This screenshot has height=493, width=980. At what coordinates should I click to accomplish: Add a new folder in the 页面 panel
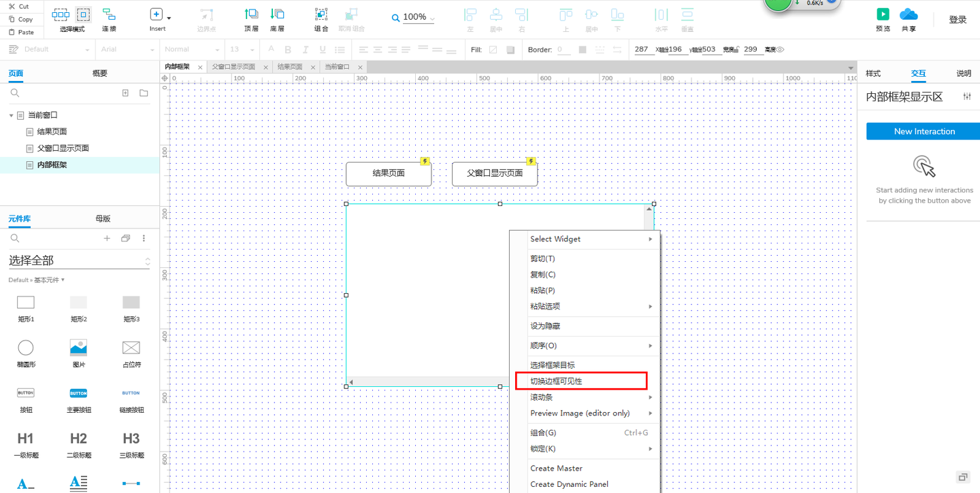click(144, 93)
